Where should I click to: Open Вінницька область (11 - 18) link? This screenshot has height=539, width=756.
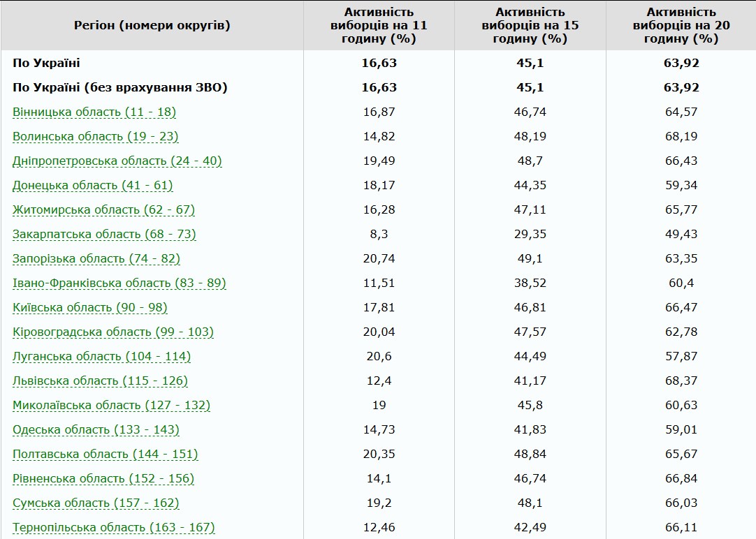94,112
